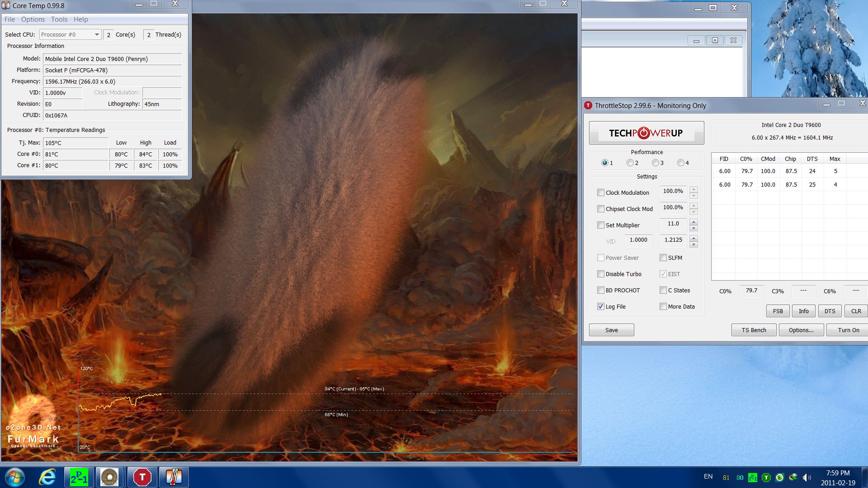Click the green ThrottleStop tray icon
Screen dimensions: 868x488
point(766,478)
